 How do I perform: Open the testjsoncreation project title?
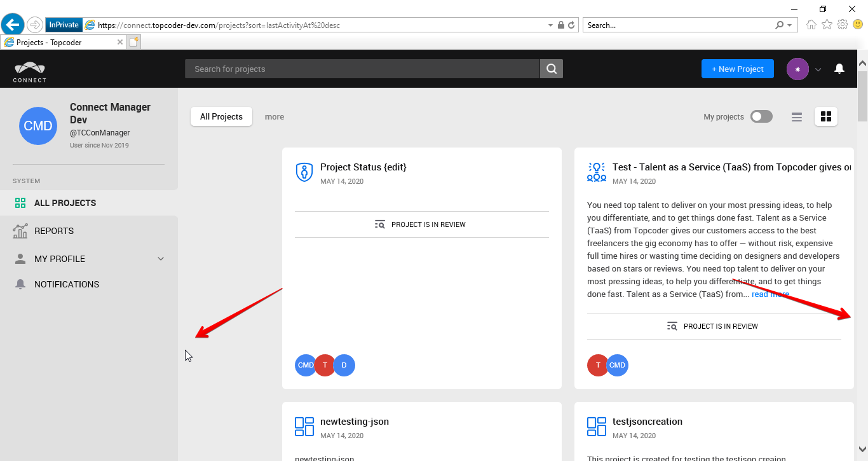pyautogui.click(x=648, y=422)
